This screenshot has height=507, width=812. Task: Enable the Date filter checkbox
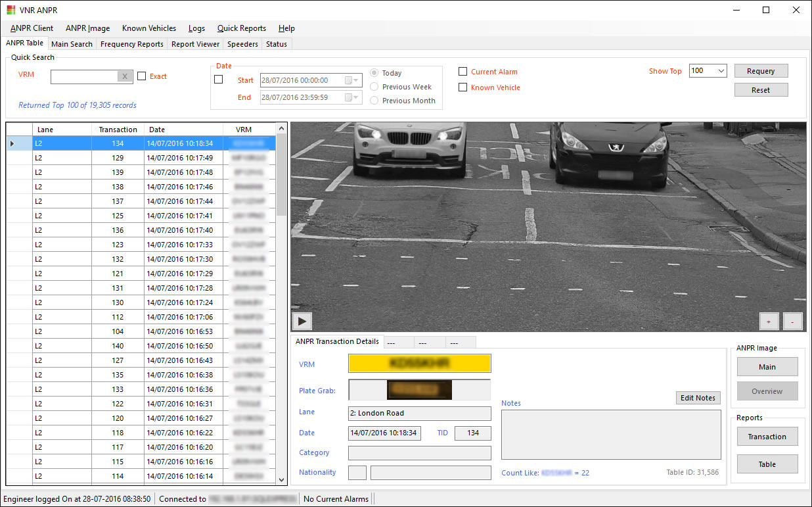click(x=219, y=80)
